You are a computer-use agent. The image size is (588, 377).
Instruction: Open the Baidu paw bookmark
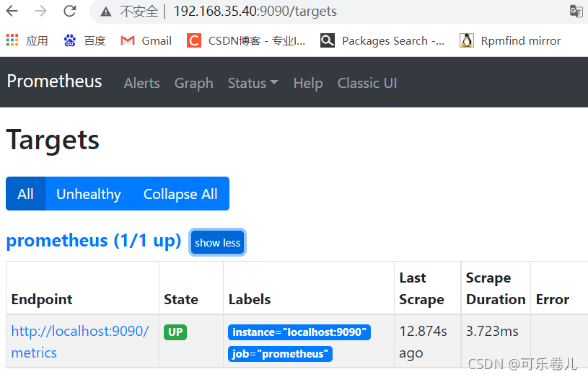[70, 40]
